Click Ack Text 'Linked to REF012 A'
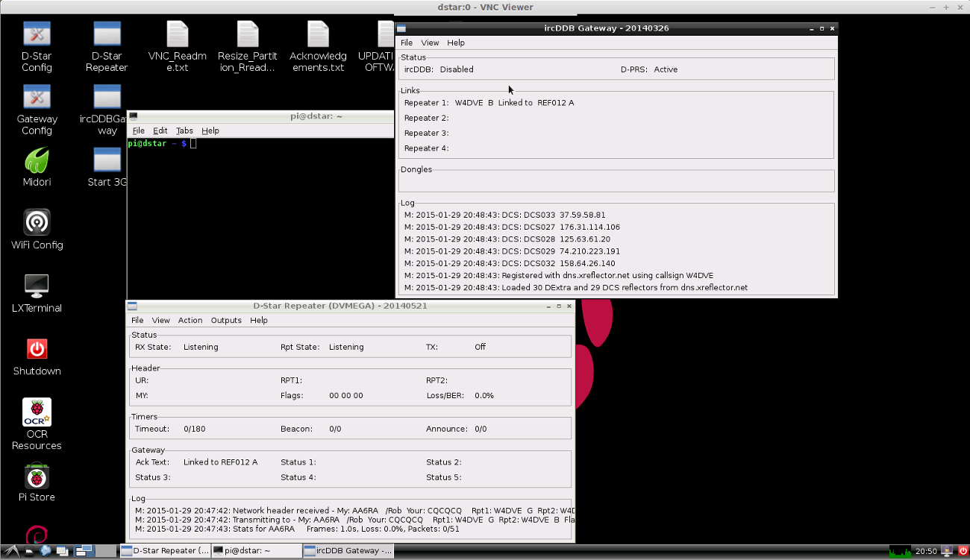Viewport: 970px width, 560px height. [220, 462]
